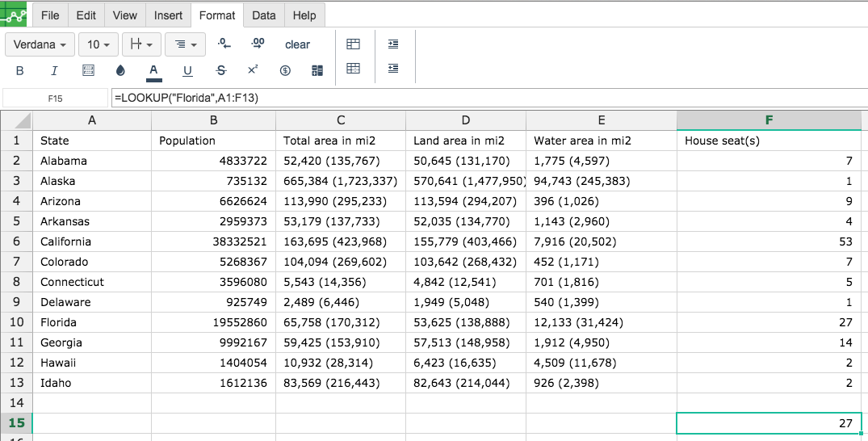The height and width of the screenshot is (441, 868).
Task: Toggle italic text formatting
Action: tap(54, 71)
